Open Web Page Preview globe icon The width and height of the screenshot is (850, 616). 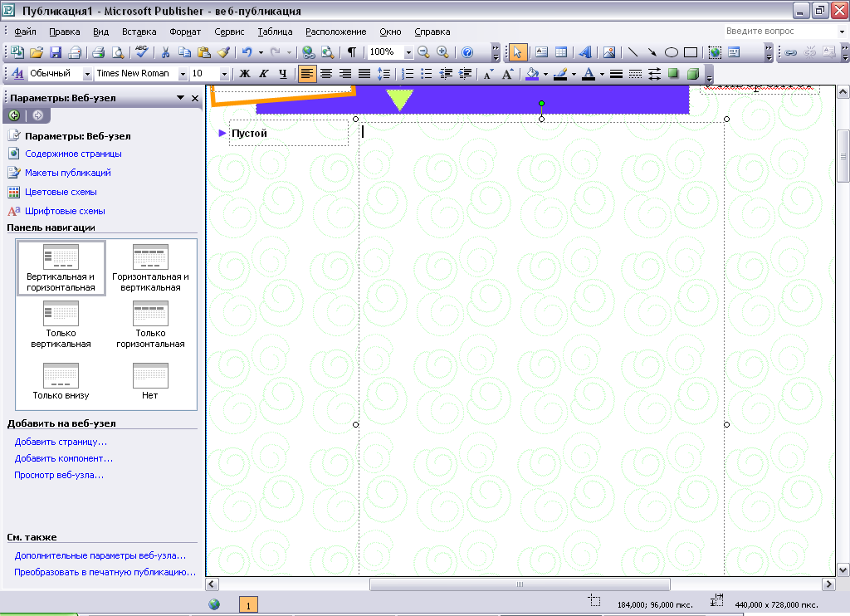(x=309, y=52)
